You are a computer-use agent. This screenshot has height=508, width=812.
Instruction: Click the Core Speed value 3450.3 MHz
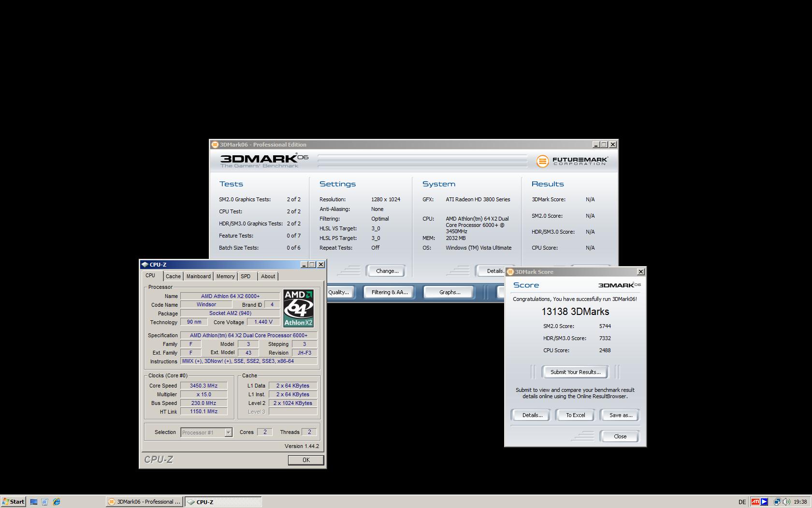pyautogui.click(x=203, y=386)
